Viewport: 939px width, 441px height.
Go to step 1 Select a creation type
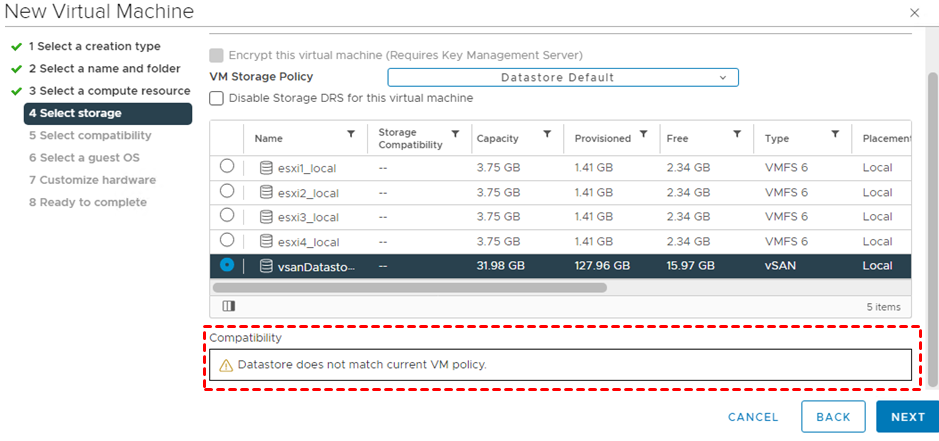pyautogui.click(x=94, y=46)
